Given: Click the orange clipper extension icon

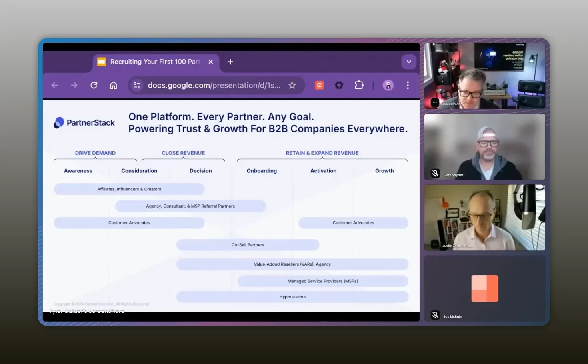Looking at the screenshot, I should click(x=319, y=85).
